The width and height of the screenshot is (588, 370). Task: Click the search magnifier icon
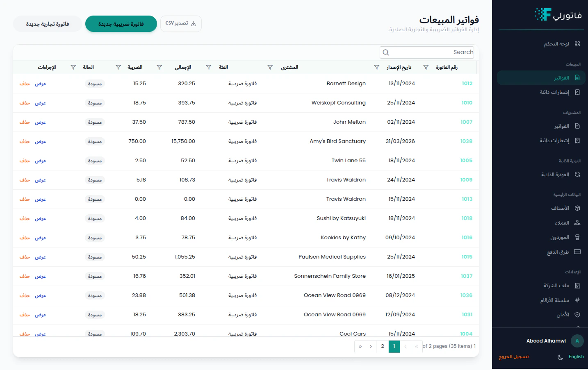(x=386, y=52)
